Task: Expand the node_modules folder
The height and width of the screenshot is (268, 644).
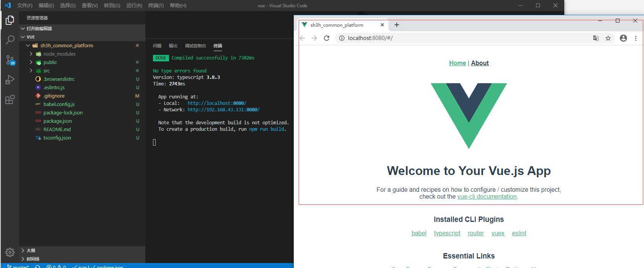Action: click(31, 54)
